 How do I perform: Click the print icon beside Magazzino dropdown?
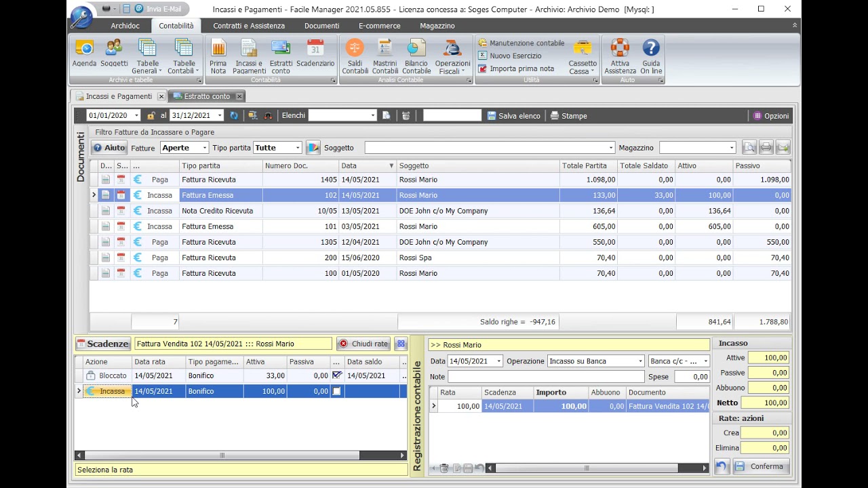point(766,148)
